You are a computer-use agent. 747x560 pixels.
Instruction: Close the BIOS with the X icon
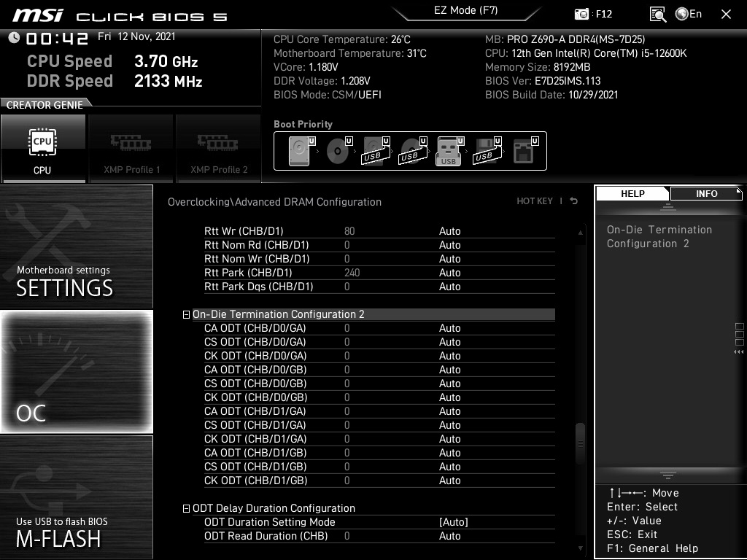tap(726, 15)
